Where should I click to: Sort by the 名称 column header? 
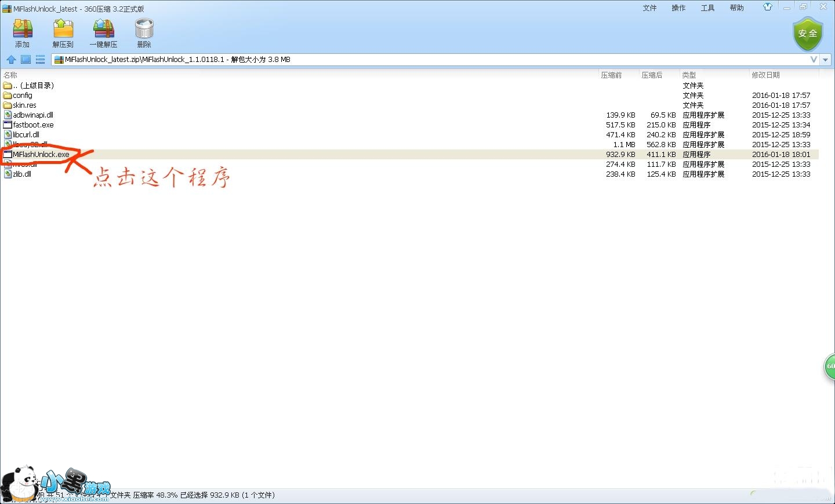[x=10, y=75]
